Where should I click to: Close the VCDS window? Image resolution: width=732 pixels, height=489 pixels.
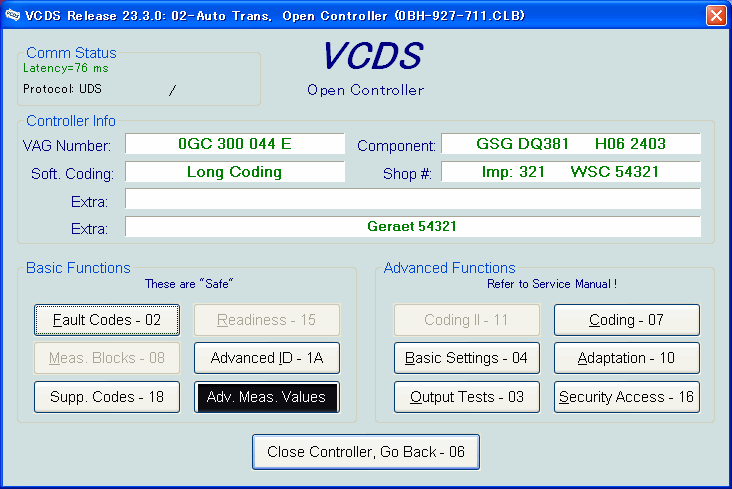(716, 15)
